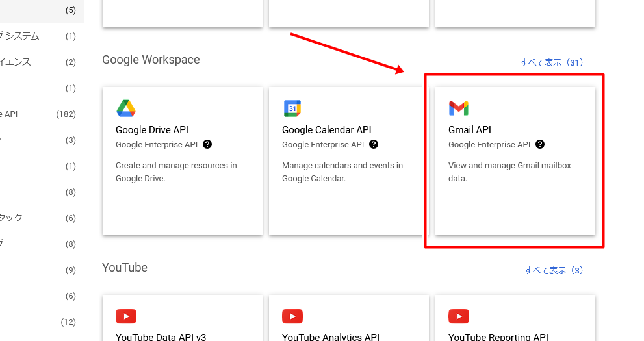Open the Google Drive API title
This screenshot has width=644, height=341.
pyautogui.click(x=152, y=130)
